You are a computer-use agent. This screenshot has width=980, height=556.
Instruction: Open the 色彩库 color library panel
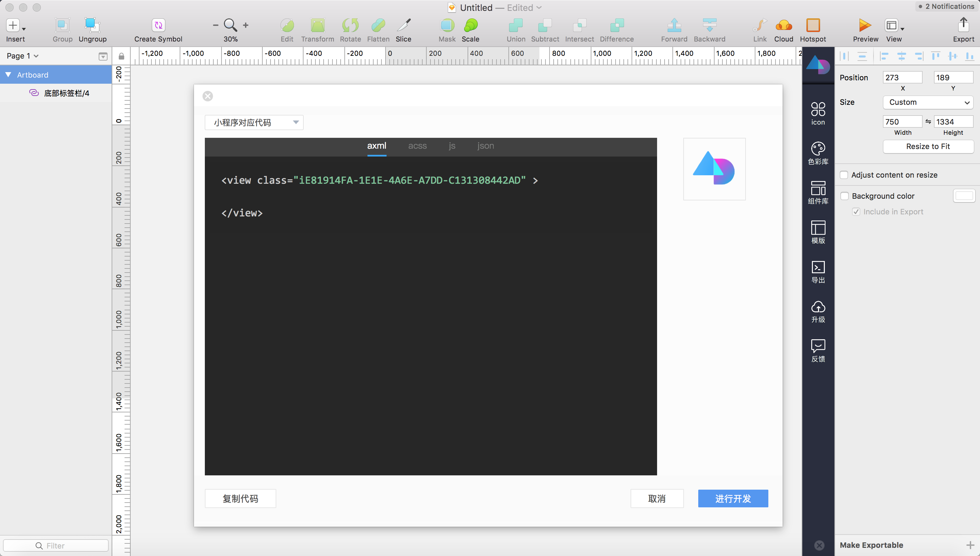[818, 152]
